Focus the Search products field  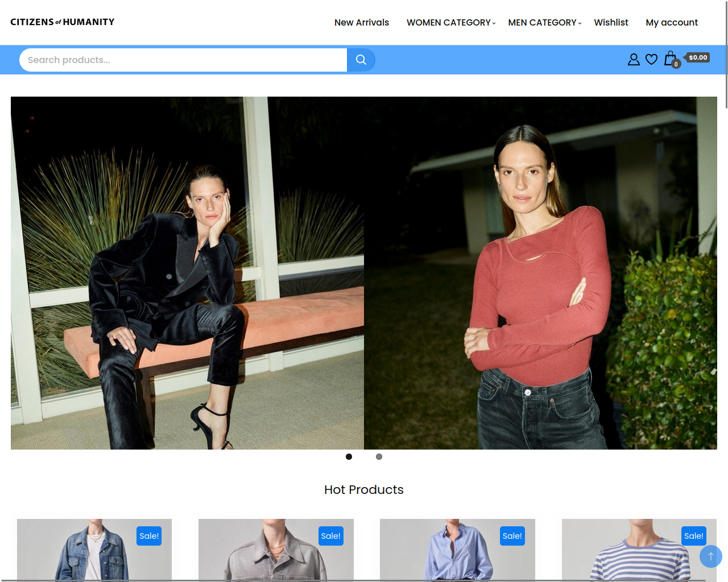coord(183,60)
